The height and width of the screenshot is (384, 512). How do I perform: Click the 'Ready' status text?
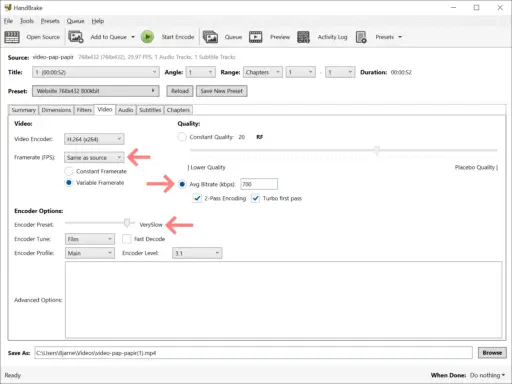pyautogui.click(x=13, y=375)
